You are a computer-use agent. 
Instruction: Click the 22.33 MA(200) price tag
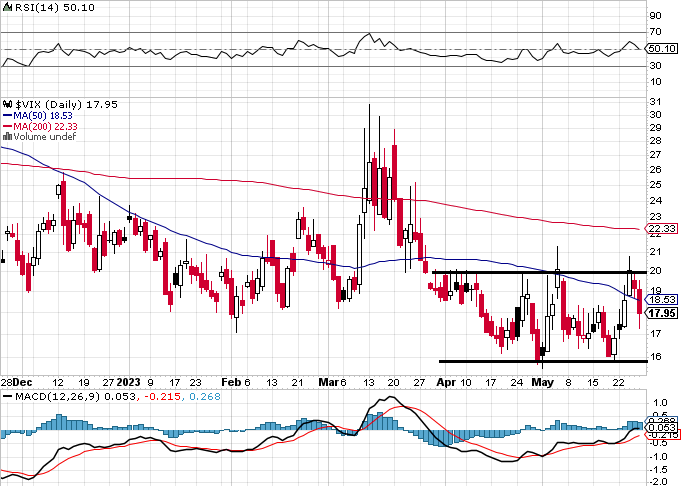(662, 229)
